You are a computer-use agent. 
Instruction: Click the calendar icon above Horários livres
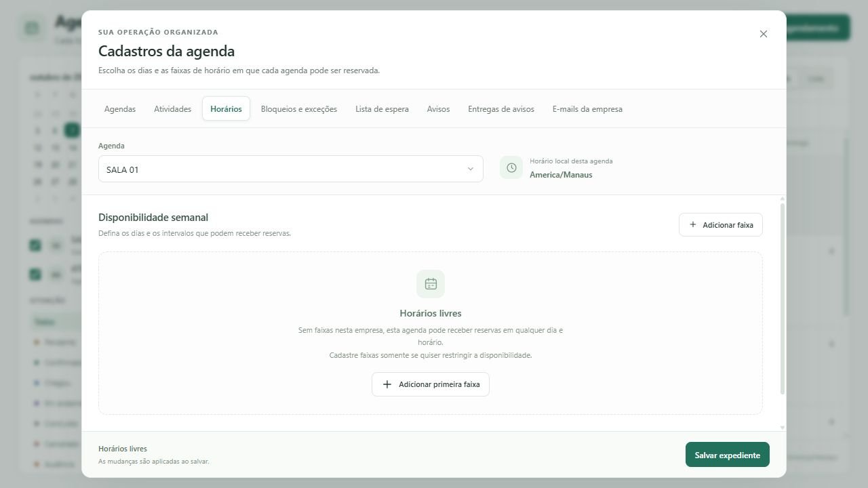pyautogui.click(x=431, y=284)
